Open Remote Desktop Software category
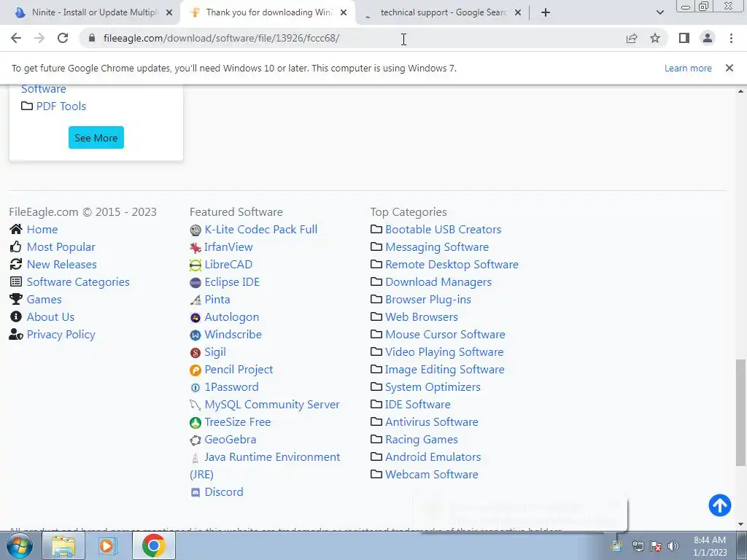Viewport: 747px width, 560px height. click(x=452, y=264)
